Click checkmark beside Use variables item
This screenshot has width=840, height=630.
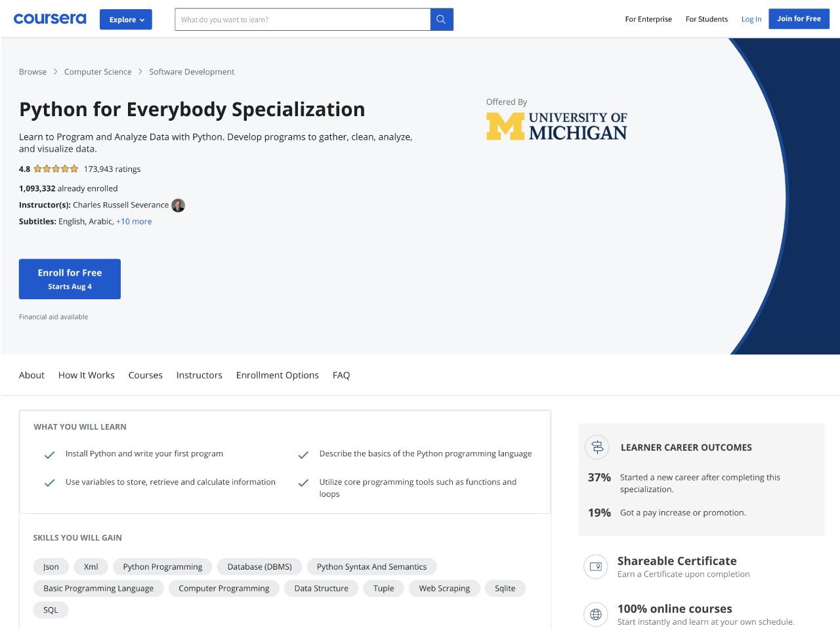click(x=49, y=483)
